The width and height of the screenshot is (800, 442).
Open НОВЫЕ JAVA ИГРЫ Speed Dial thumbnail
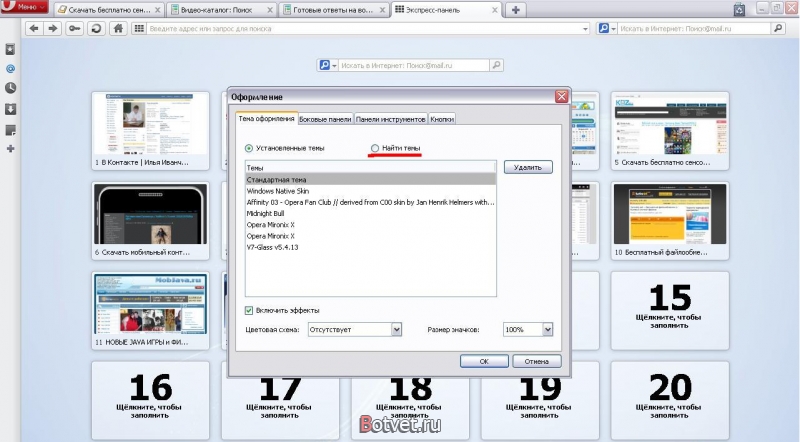151,310
